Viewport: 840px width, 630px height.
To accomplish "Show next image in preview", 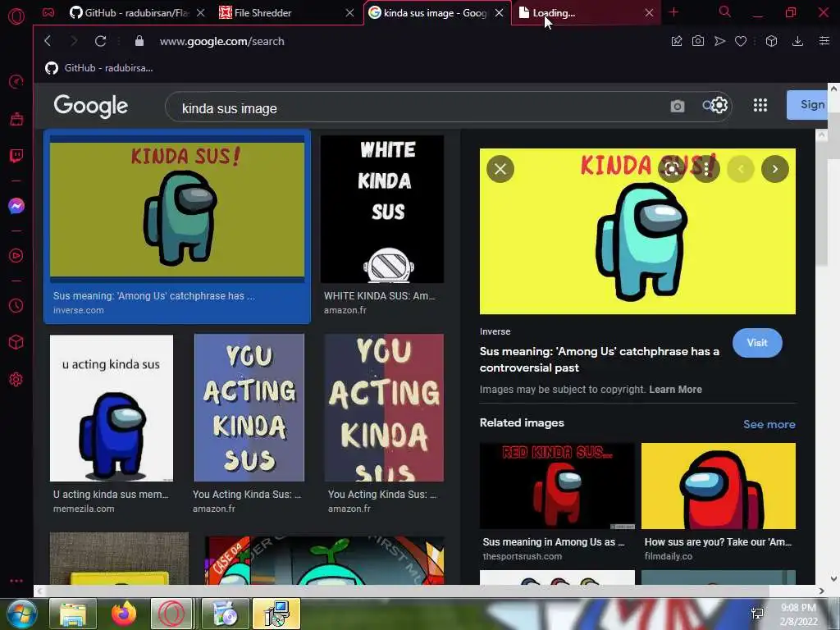I will click(774, 169).
